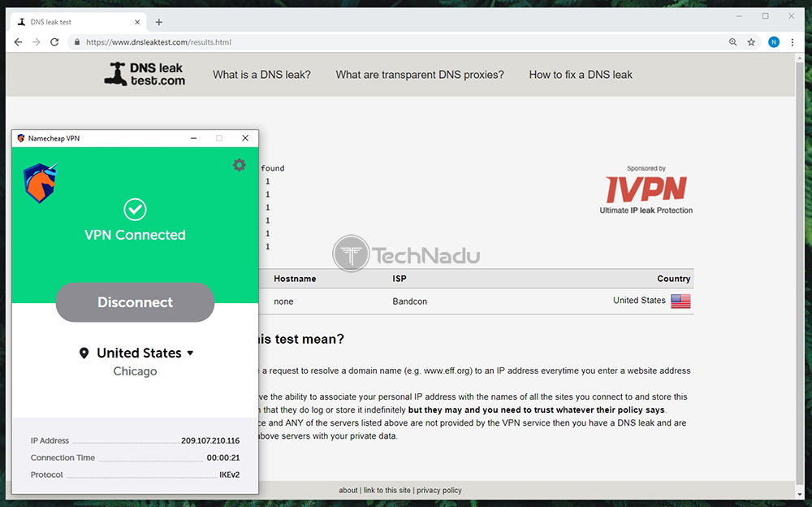Switch to the DNS leak test tab

click(x=78, y=22)
